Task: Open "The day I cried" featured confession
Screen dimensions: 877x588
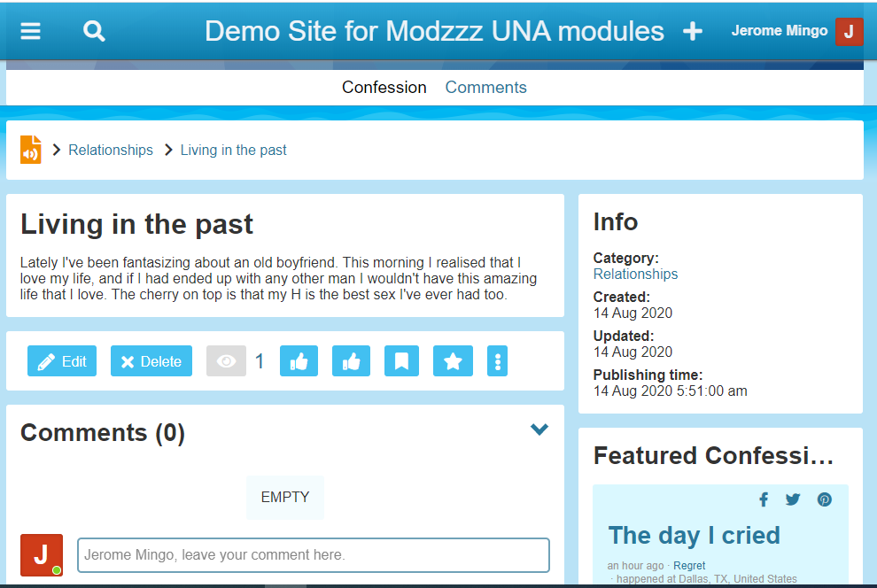Action: (x=694, y=535)
